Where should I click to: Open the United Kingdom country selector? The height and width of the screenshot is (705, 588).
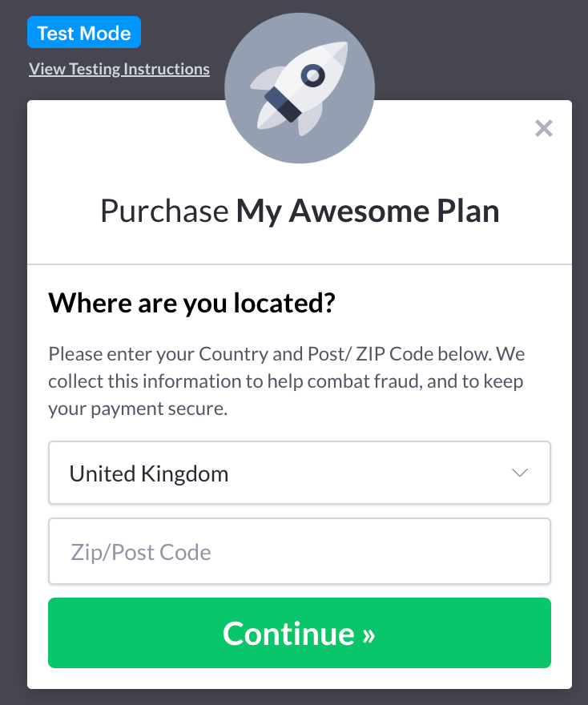click(x=300, y=473)
